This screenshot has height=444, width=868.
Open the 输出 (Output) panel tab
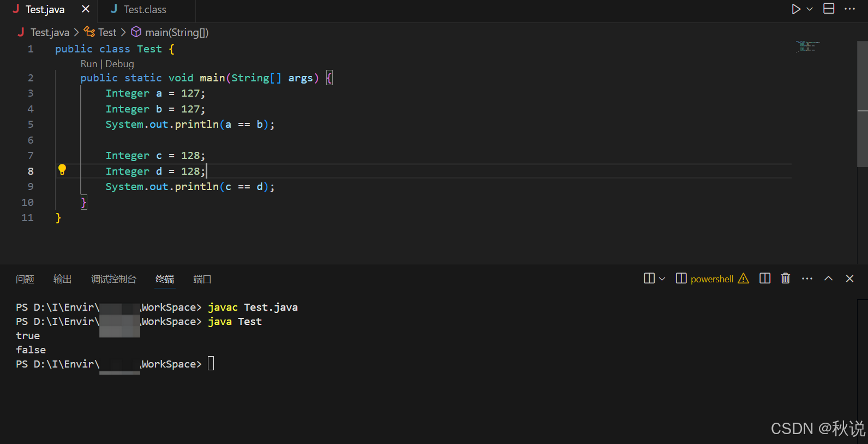coord(63,279)
